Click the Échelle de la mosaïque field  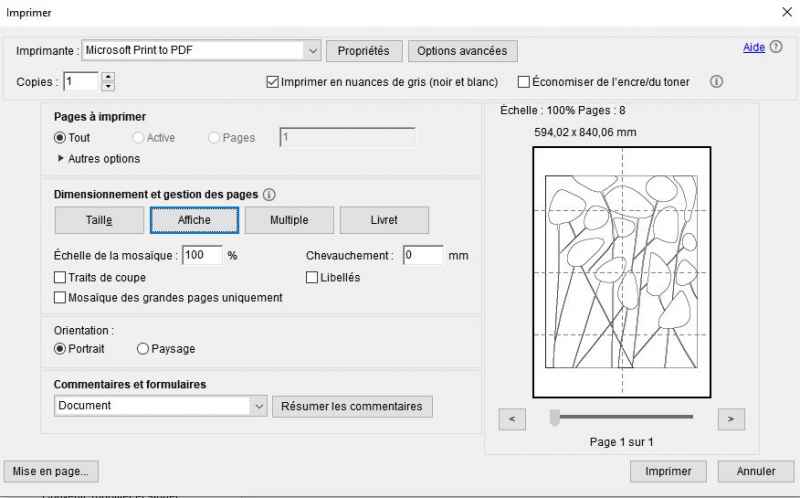click(x=203, y=255)
